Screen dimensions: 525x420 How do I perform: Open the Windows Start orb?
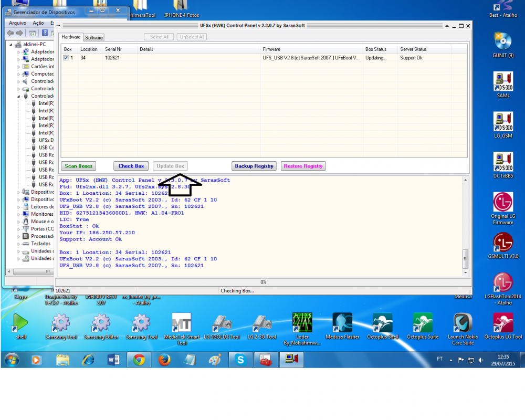pyautogui.click(x=12, y=360)
